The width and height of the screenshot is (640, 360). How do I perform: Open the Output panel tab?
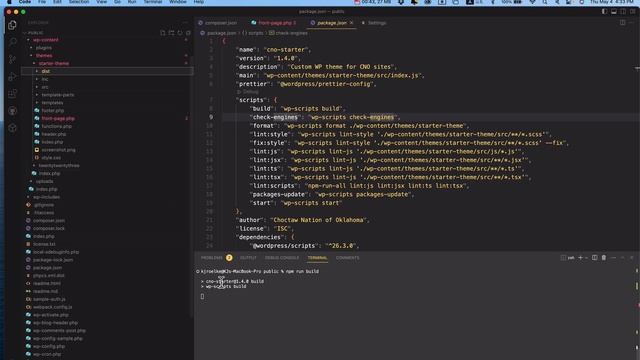[x=248, y=258]
